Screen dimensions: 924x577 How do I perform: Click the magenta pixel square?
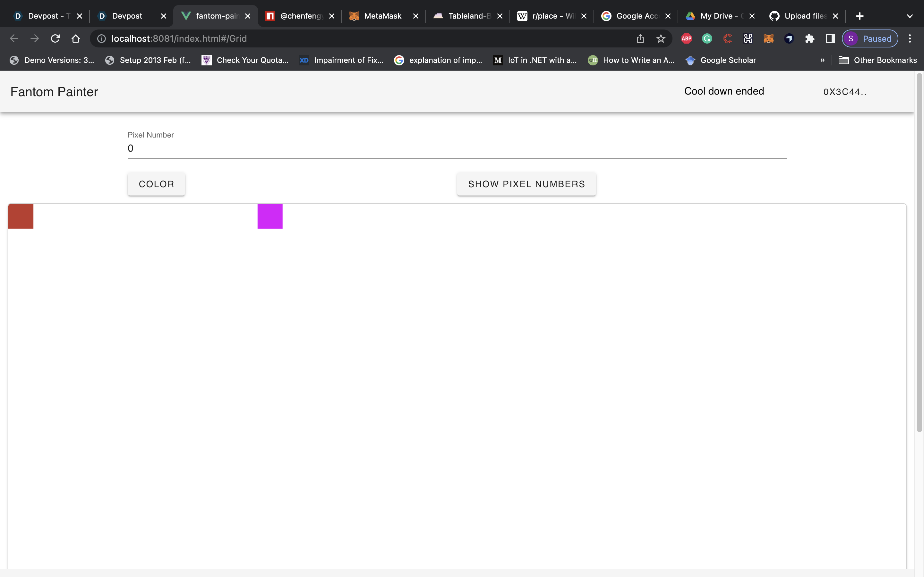click(x=270, y=216)
